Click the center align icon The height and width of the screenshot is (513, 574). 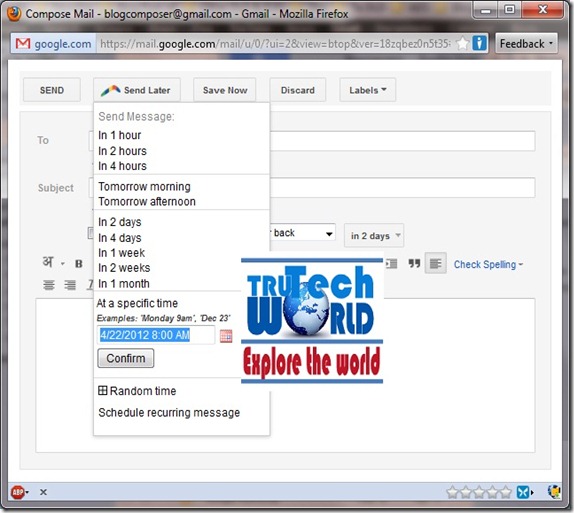[x=49, y=285]
